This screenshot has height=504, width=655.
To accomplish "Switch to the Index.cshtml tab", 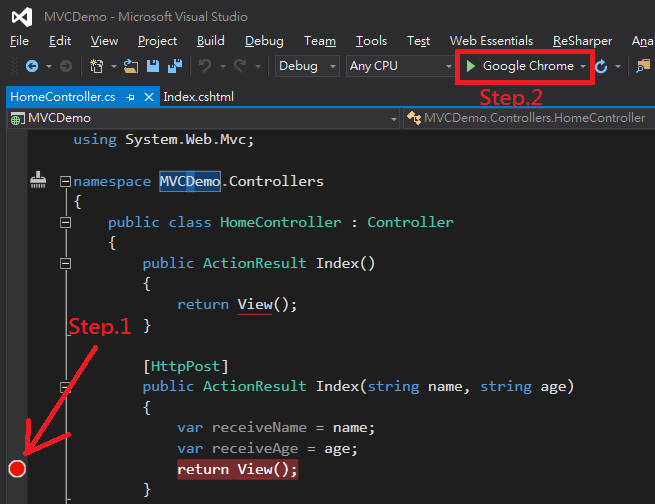I will [198, 97].
